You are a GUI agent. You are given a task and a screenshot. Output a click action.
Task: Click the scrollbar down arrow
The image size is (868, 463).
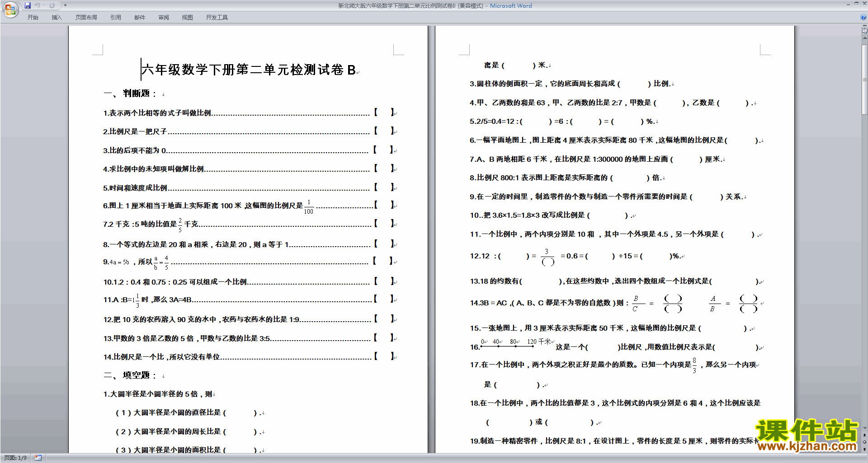tap(865, 428)
